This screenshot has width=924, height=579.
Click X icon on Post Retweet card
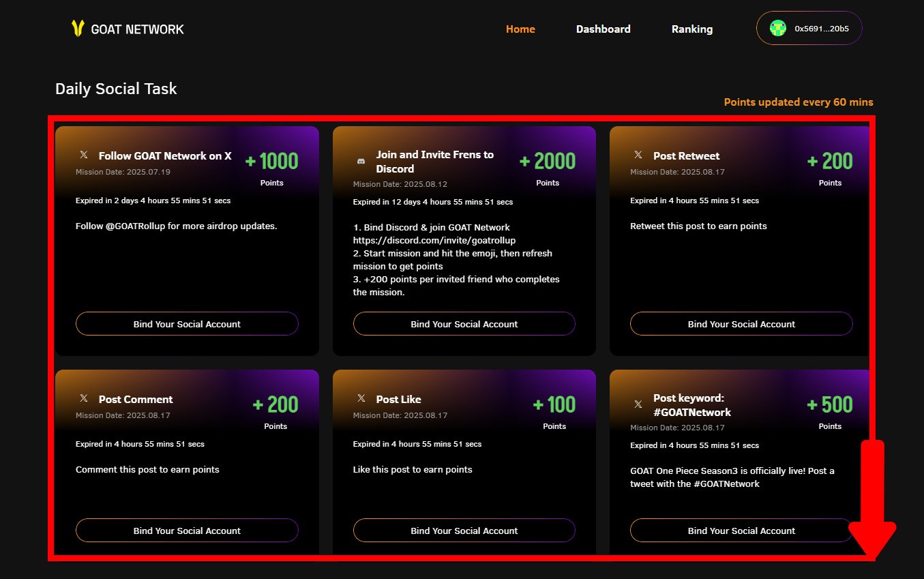pyautogui.click(x=638, y=155)
